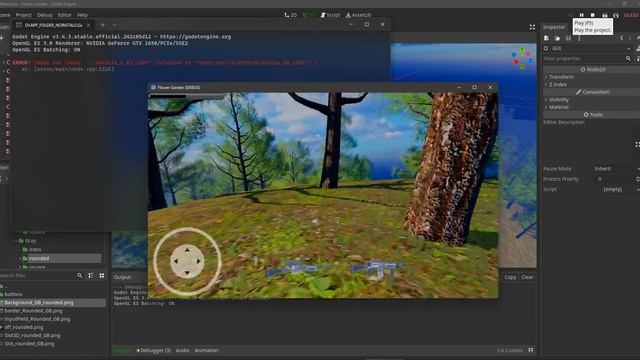Image resolution: width=640 pixels, height=360 pixels.
Task: Open the Debugger bottom panel
Action: [153, 351]
